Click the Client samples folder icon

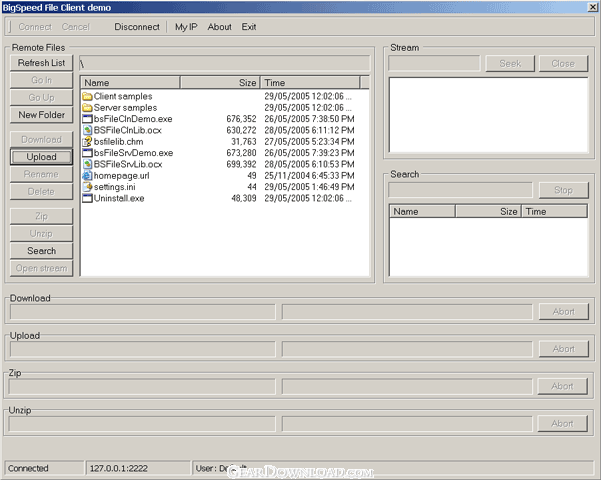87,96
